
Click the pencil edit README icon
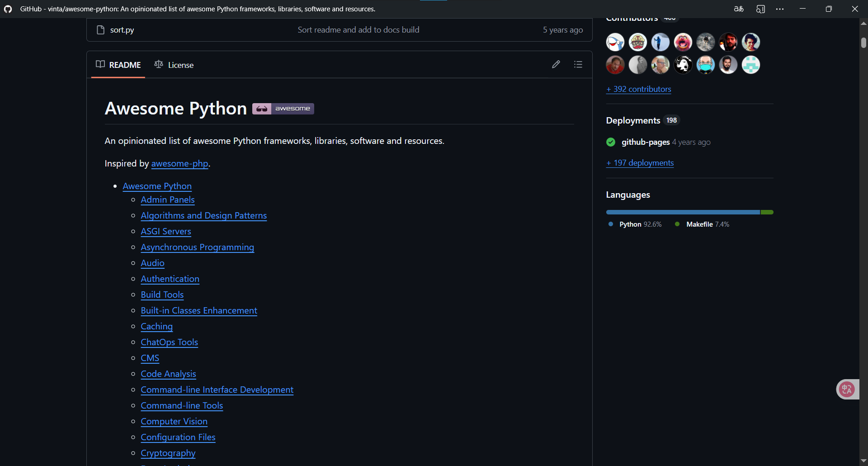(x=556, y=64)
